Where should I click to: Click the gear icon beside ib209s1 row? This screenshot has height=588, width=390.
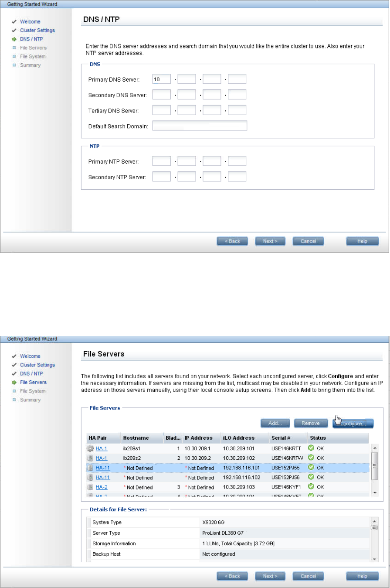pyautogui.click(x=91, y=448)
